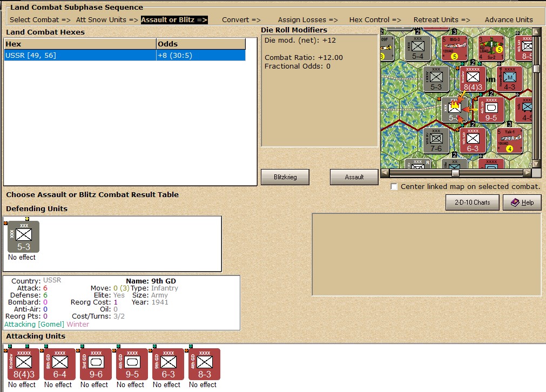Click the Attacking [Gomel] status text

pos(34,324)
